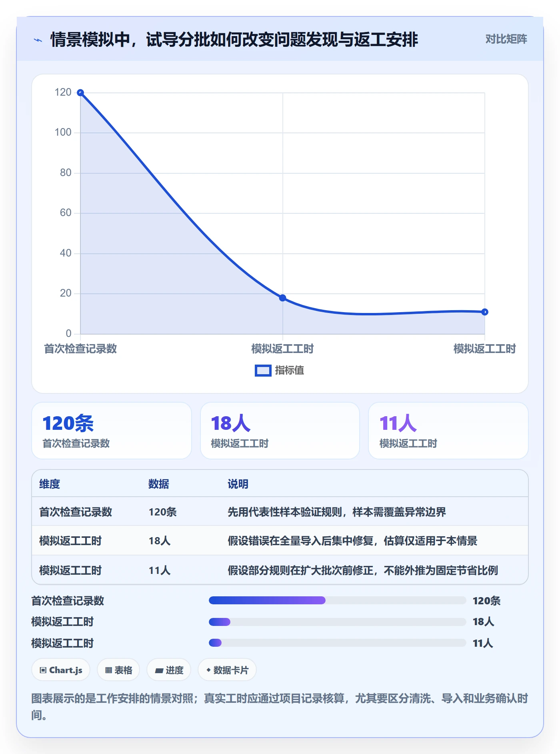Click the 表格 chip
560x754 pixels.
[x=118, y=670]
